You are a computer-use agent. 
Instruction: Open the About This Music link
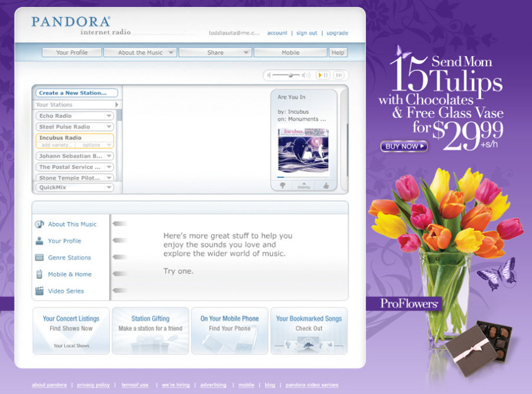click(x=72, y=224)
